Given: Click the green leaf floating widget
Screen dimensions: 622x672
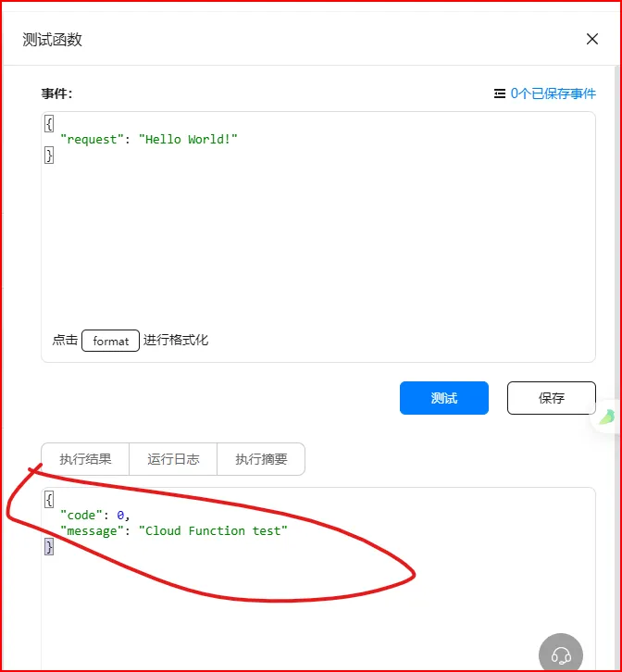Looking at the screenshot, I should click(607, 417).
